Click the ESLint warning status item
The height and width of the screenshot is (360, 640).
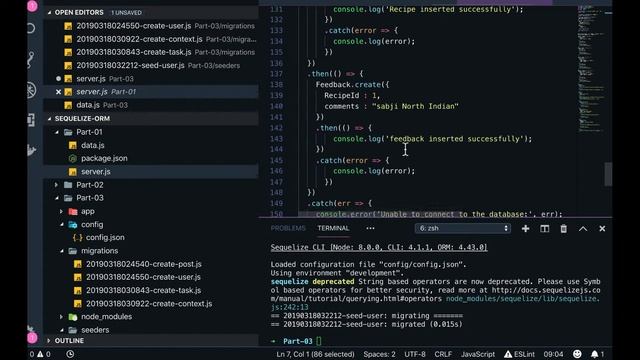pyautogui.click(x=519, y=354)
